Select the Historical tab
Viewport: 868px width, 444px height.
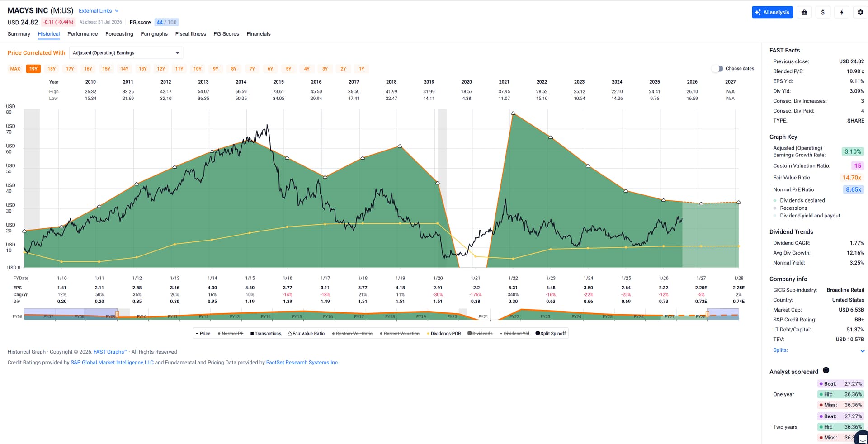click(x=49, y=34)
